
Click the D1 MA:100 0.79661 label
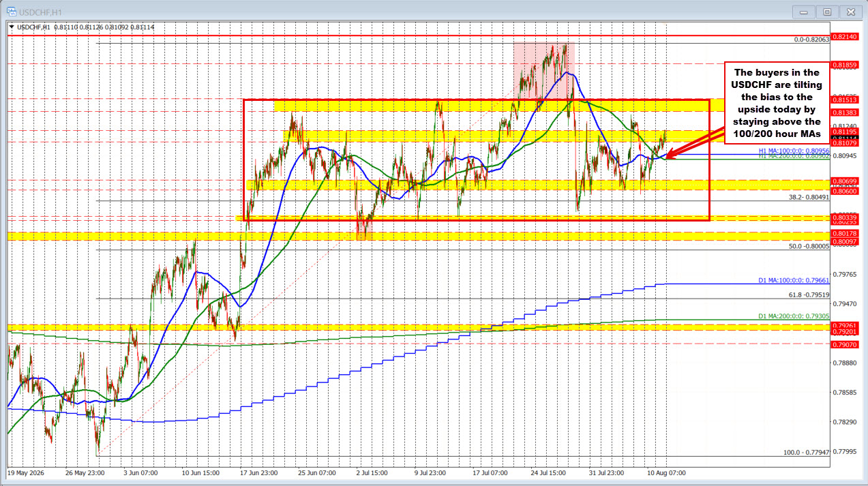pos(794,279)
